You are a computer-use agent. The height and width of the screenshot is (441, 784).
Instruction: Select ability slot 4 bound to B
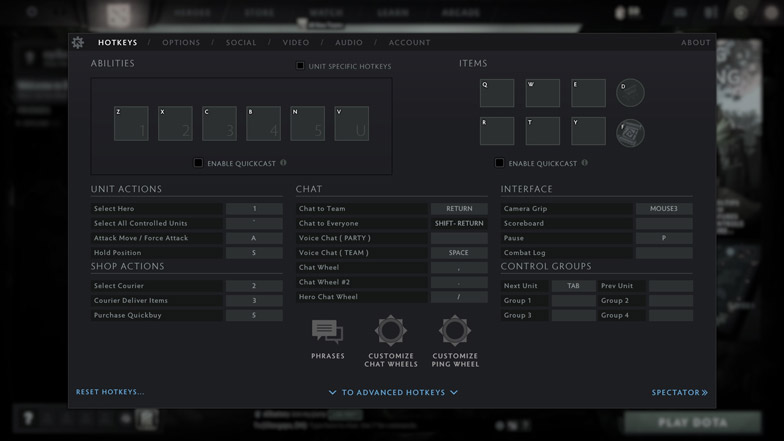pos(264,124)
